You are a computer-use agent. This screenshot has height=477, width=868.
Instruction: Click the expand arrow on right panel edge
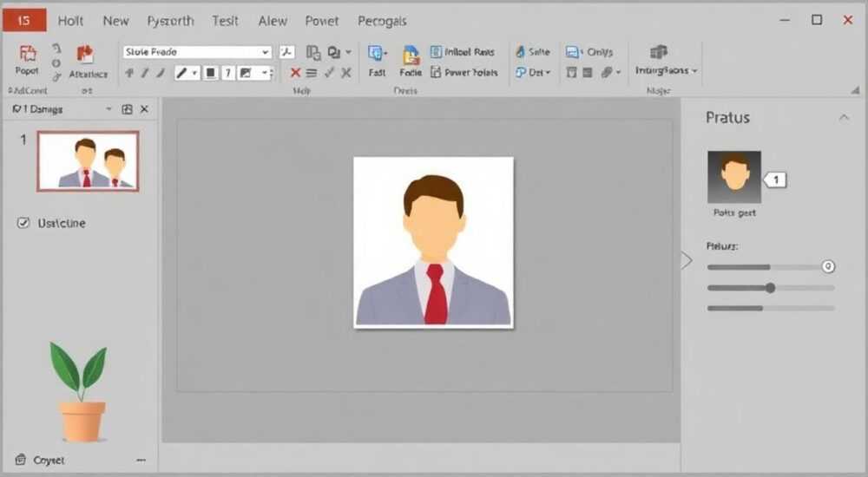click(687, 260)
